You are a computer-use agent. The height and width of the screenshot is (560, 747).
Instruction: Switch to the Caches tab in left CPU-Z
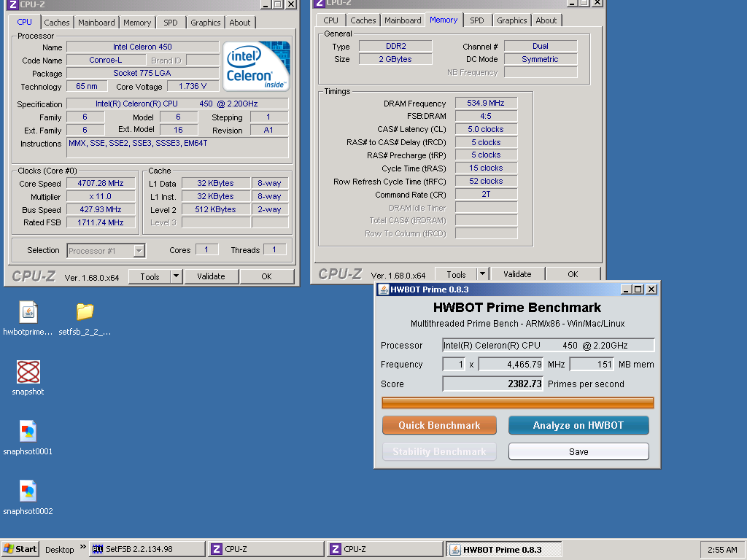point(57,23)
